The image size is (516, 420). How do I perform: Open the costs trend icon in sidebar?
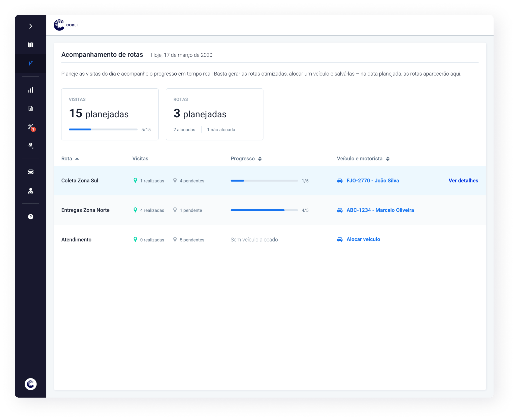pos(30,146)
